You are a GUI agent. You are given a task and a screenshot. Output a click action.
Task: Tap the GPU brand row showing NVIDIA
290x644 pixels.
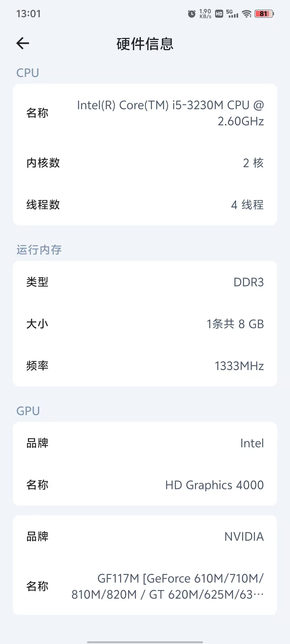click(145, 536)
